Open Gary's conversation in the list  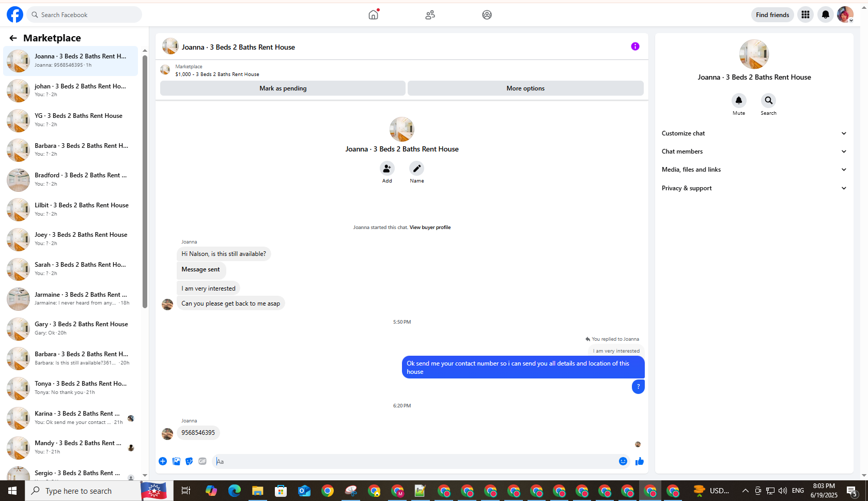pos(71,328)
